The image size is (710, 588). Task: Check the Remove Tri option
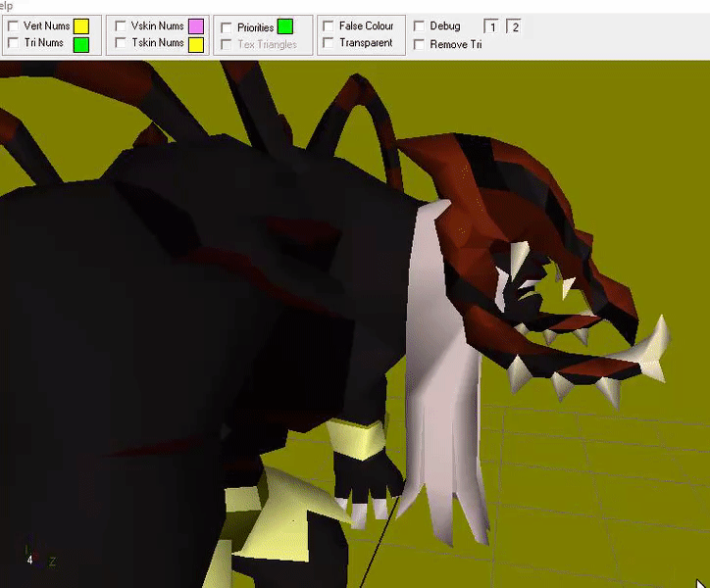pos(420,44)
